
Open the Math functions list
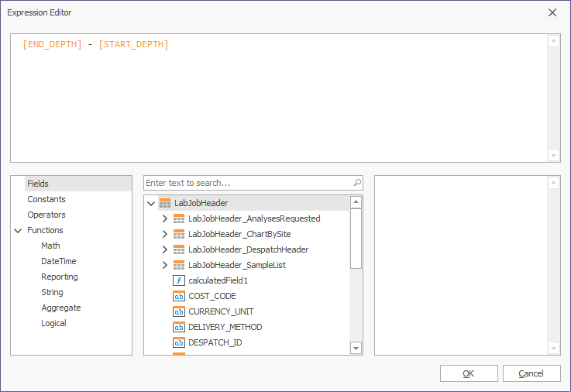50,246
